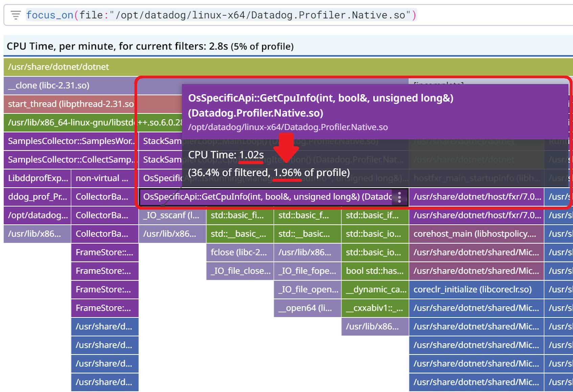Select the StackSamplerLoop MainLoop frame

click(159, 141)
